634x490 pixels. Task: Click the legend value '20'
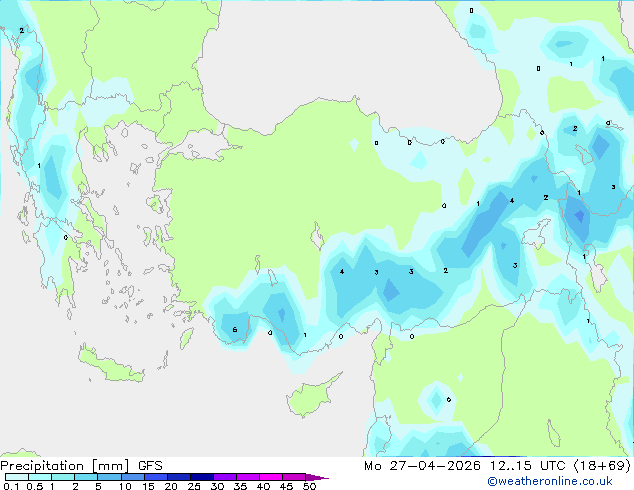171,486
